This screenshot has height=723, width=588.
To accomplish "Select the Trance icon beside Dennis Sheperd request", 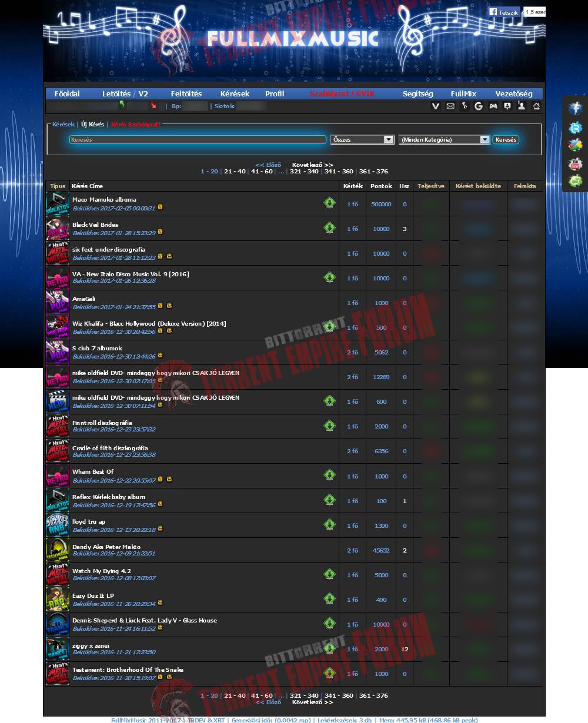I will coord(58,624).
